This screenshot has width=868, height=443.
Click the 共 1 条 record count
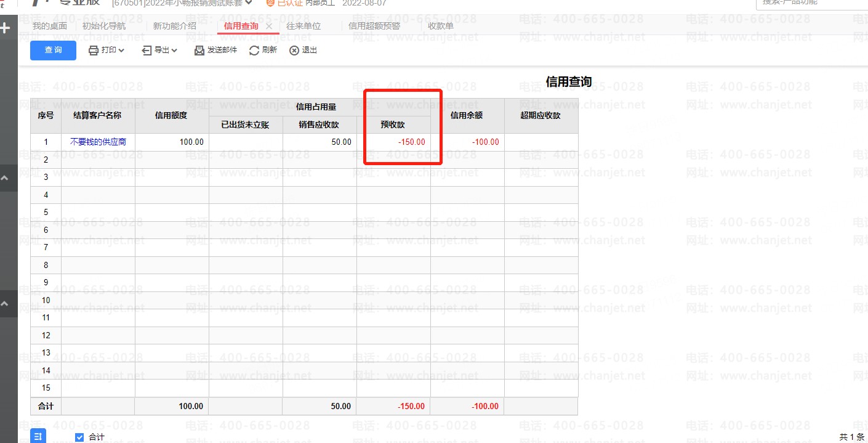click(851, 437)
